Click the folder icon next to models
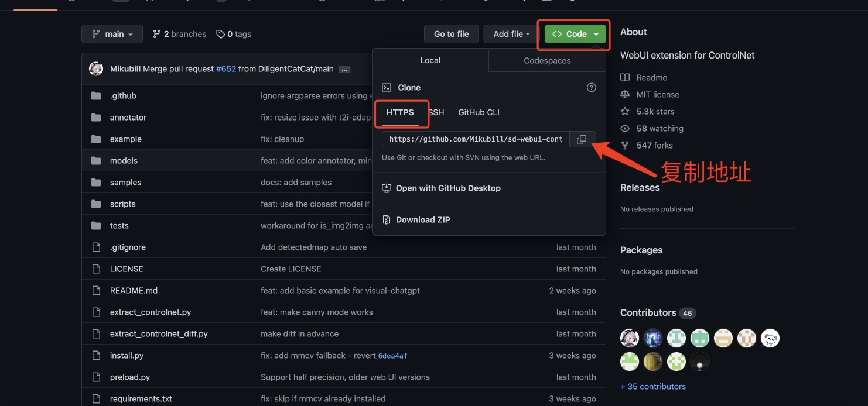This screenshot has width=868, height=406. (x=96, y=160)
